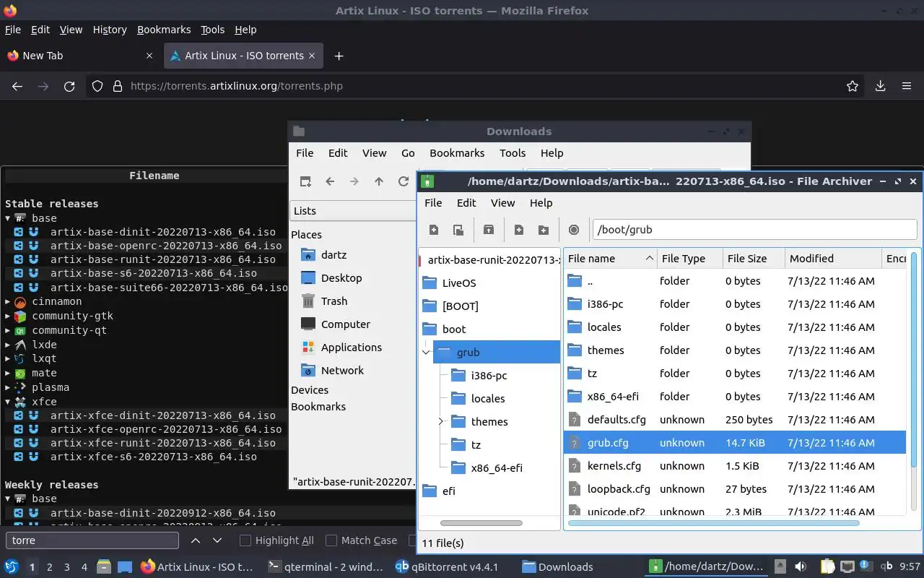The width and height of the screenshot is (924, 578).
Task: Click the Add folder icon in File Archiver toolbar
Action: point(544,230)
